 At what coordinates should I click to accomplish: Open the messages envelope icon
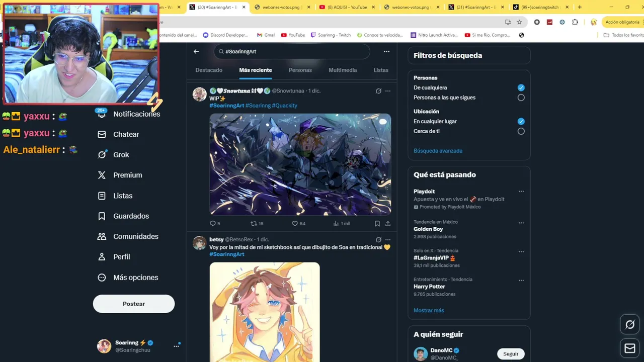(x=630, y=348)
